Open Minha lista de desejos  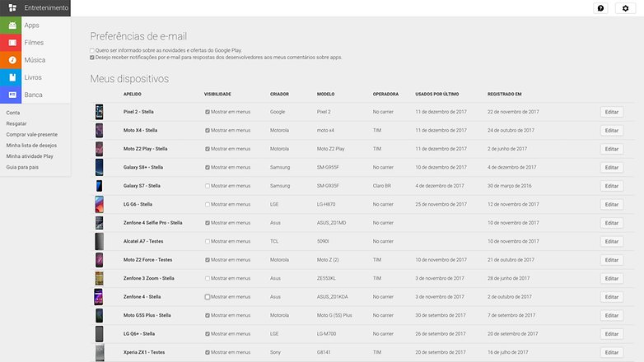pyautogui.click(x=31, y=146)
